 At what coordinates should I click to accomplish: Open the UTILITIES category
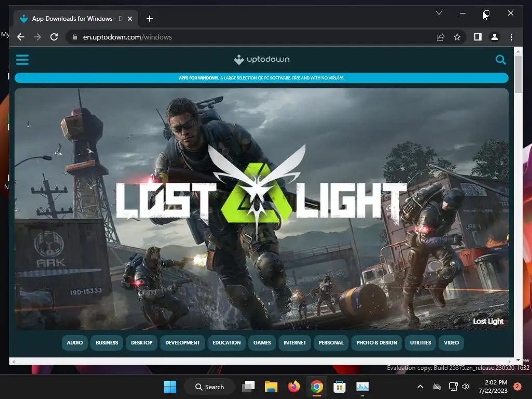pyautogui.click(x=420, y=343)
